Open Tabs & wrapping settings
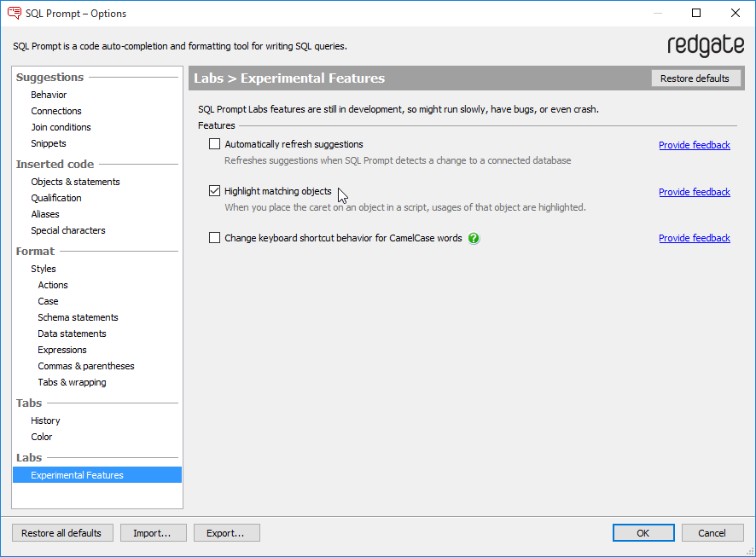Screen dimensions: 756x557 [x=72, y=382]
